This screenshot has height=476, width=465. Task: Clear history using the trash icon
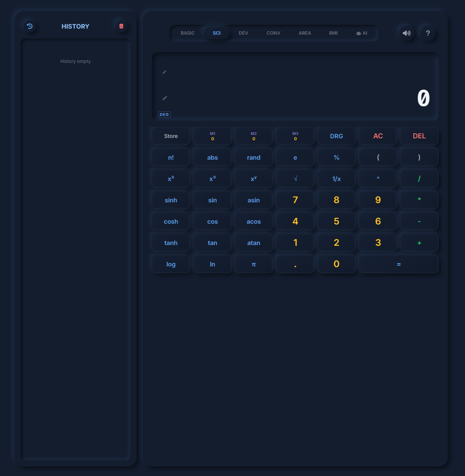pyautogui.click(x=121, y=26)
